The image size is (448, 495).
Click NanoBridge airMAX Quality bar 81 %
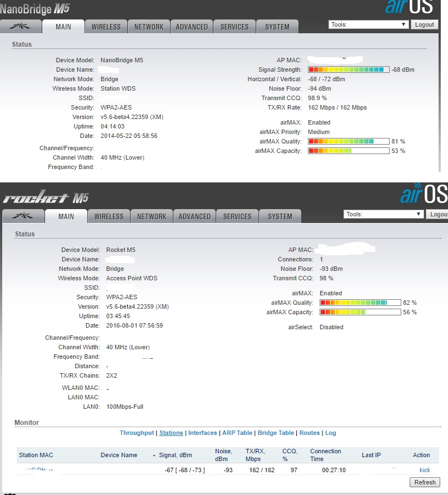pyautogui.click(x=349, y=141)
